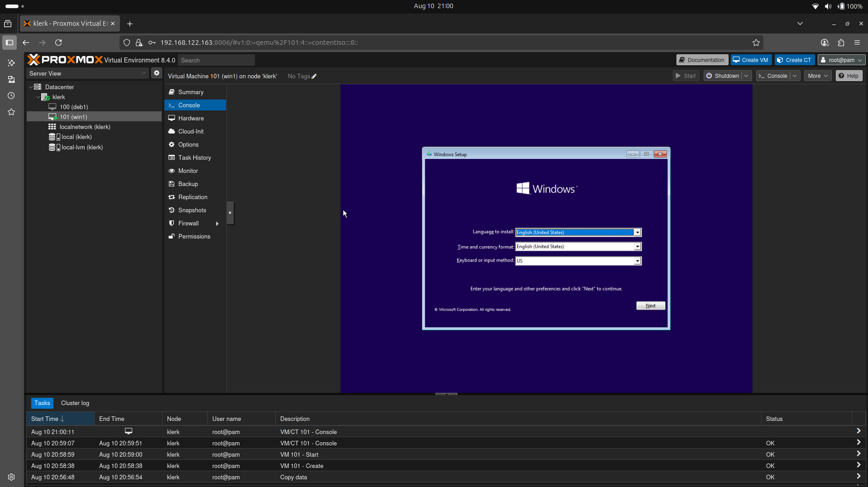Open the Shutdown dropdown arrow
This screenshot has height=487, width=868.
[x=747, y=76]
